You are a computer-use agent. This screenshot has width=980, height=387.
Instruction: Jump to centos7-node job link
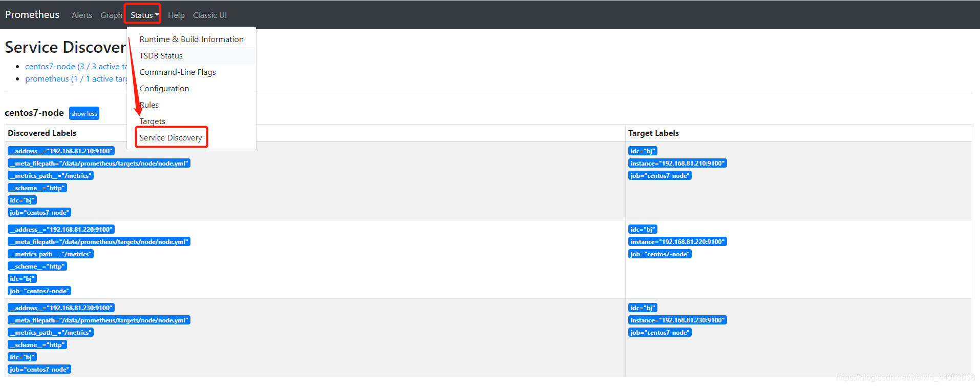(x=76, y=66)
